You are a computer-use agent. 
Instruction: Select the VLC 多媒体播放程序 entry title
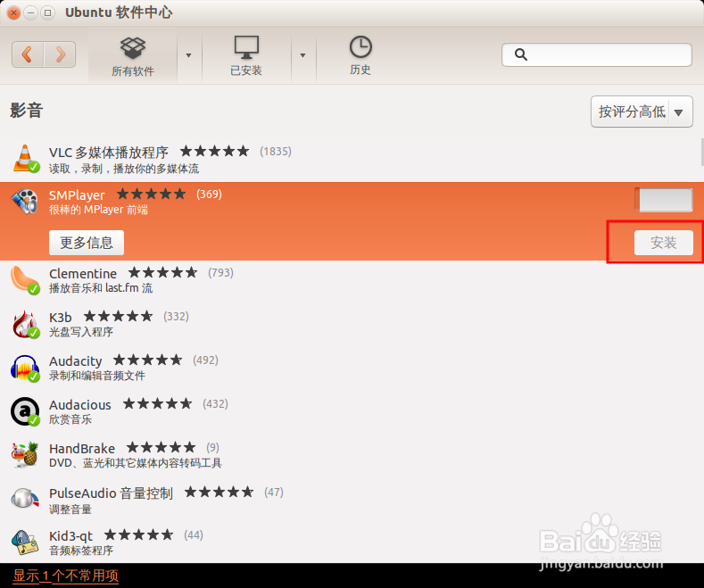tap(109, 153)
